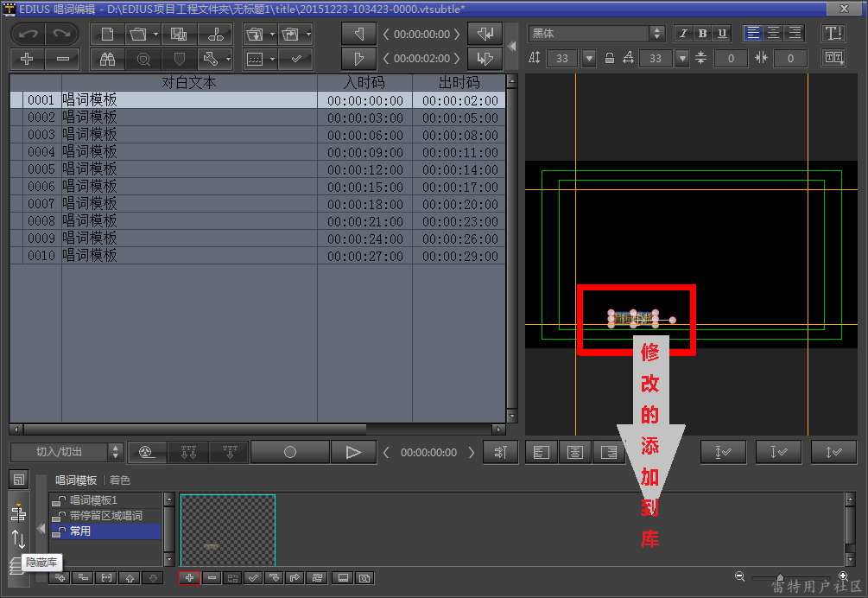
Task: Toggle italic text formatting
Action: (x=683, y=34)
